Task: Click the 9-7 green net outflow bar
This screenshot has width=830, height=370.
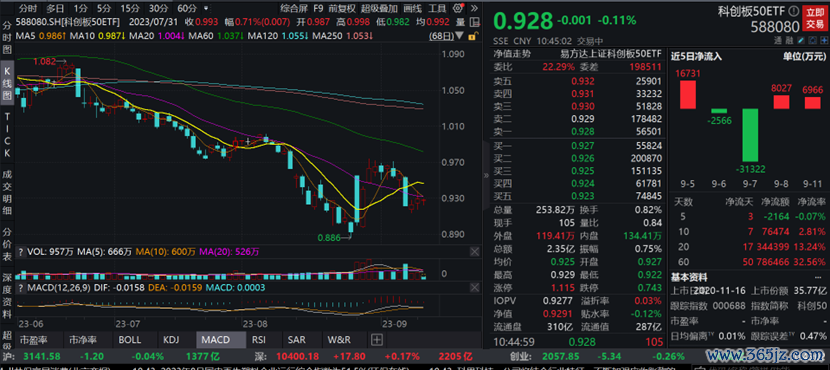Action: point(749,135)
